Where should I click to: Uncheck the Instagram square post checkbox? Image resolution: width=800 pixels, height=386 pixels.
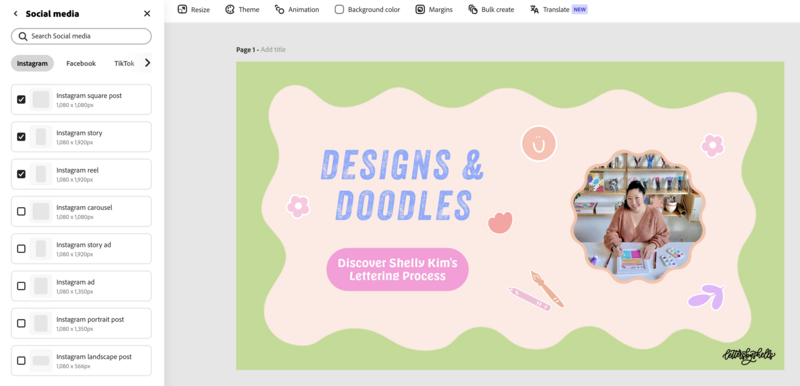click(x=21, y=99)
